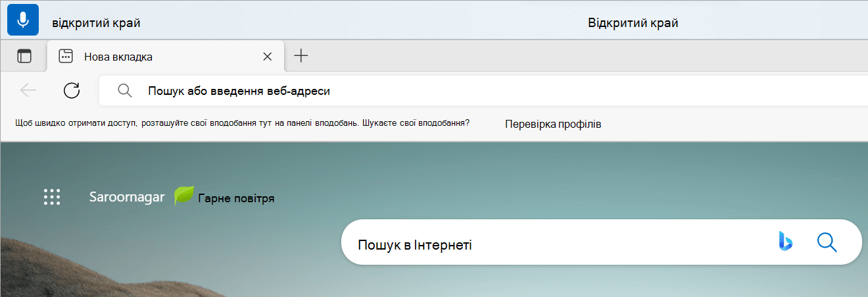Focus the Пошук або введення веб-адреси field
The width and height of the screenshot is (868, 297).
pos(483,91)
